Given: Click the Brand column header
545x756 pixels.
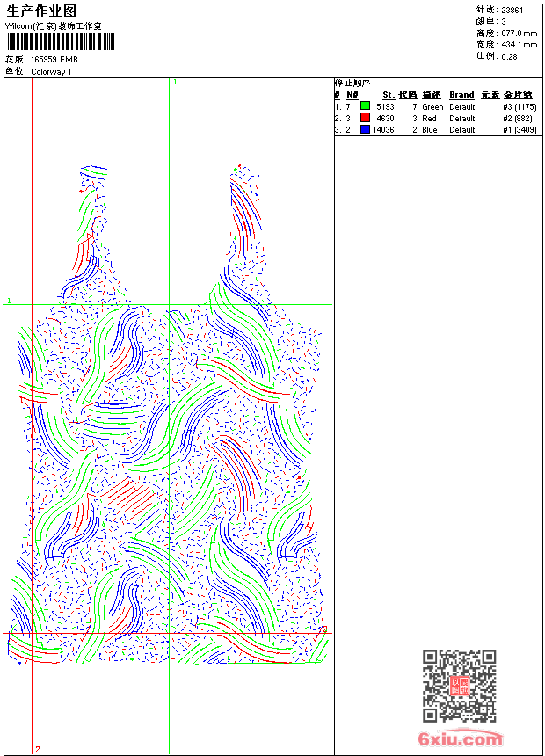Looking at the screenshot, I should pyautogui.click(x=461, y=95).
